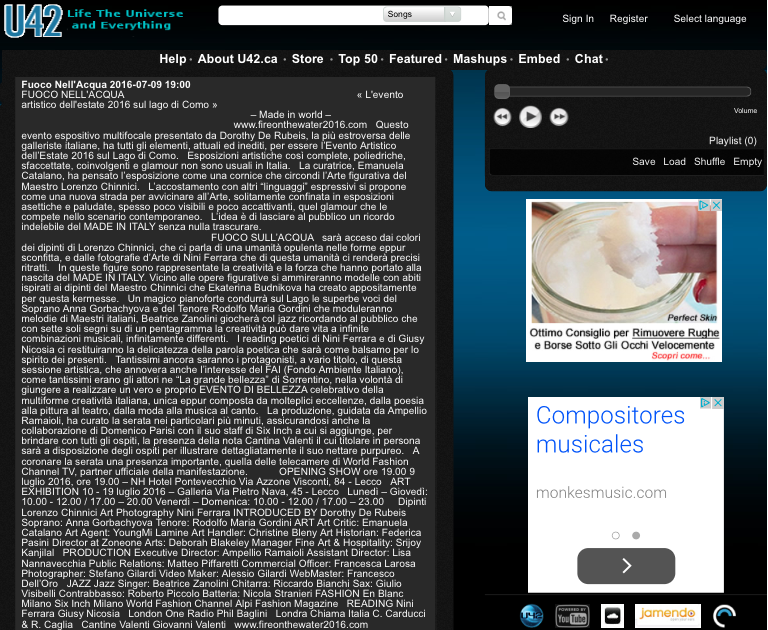Open the Top 50 menu item
Image resolution: width=768 pixels, height=630 pixels.
(358, 59)
